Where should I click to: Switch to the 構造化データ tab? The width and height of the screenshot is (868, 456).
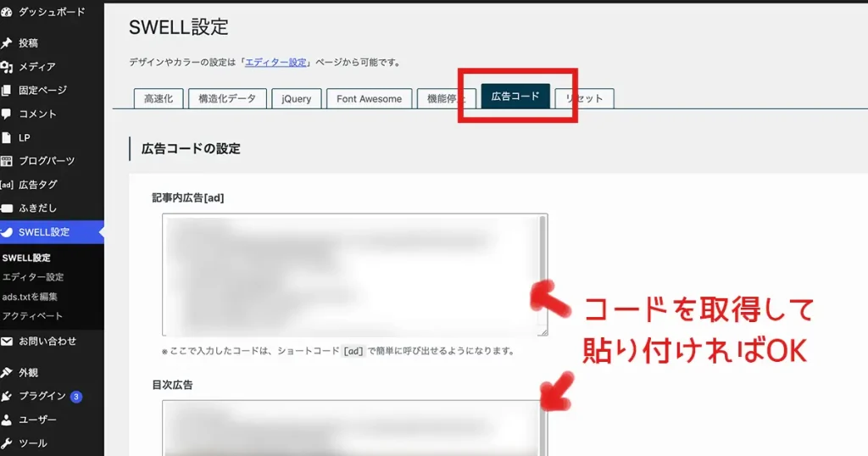pyautogui.click(x=227, y=98)
